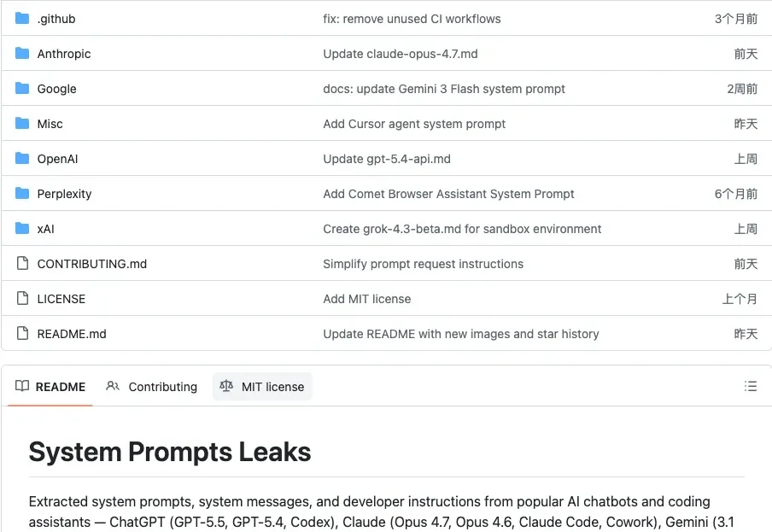
Task: Click the LICENSE file icon
Action: point(22,298)
